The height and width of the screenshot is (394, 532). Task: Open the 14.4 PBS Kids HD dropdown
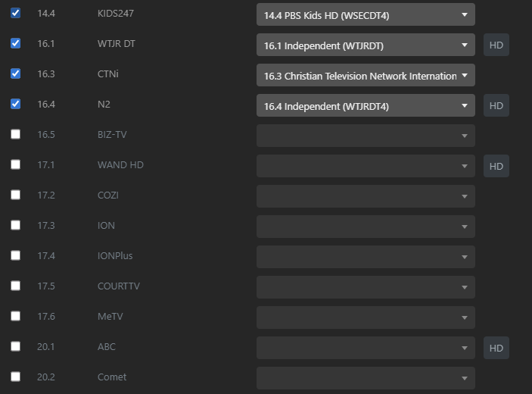(366, 14)
